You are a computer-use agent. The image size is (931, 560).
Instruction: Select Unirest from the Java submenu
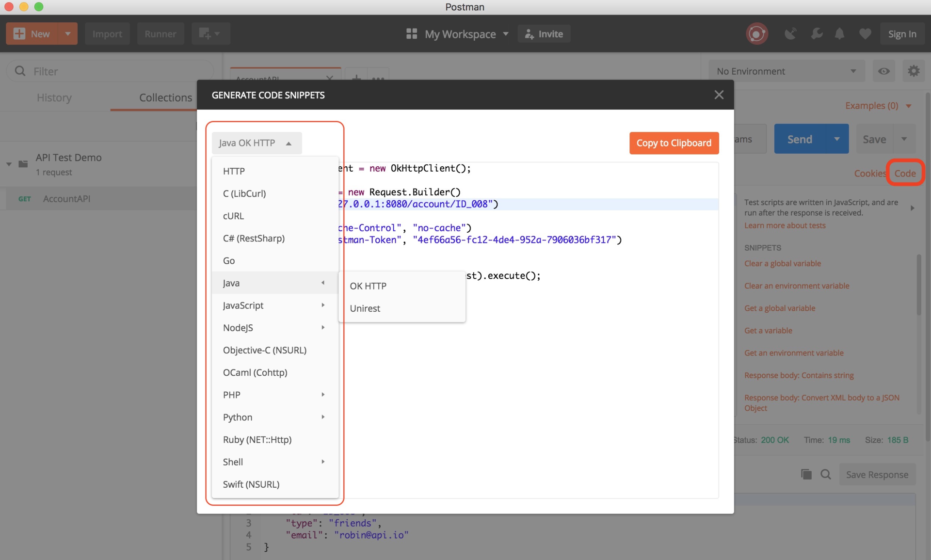pyautogui.click(x=365, y=308)
